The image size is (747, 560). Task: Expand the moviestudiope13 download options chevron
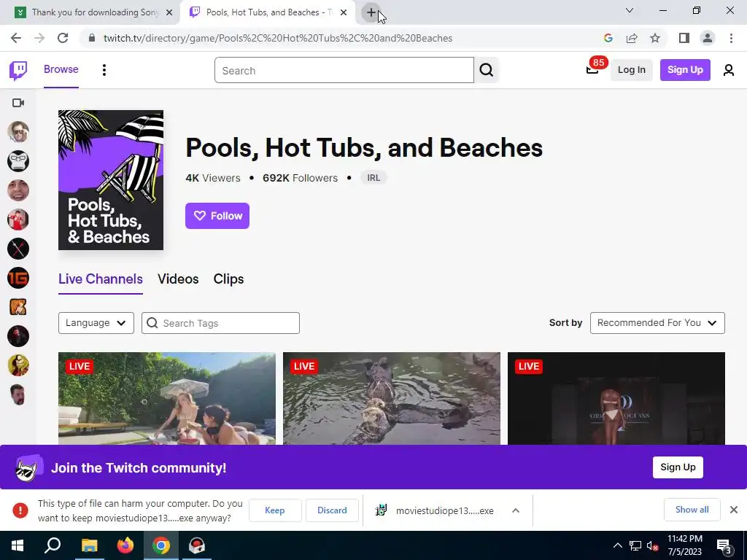tap(516, 510)
